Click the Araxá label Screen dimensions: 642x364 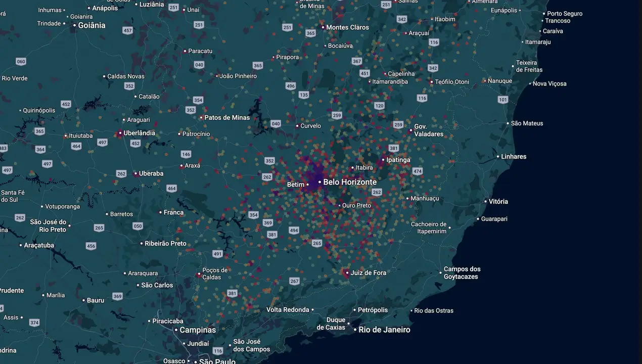193,166
